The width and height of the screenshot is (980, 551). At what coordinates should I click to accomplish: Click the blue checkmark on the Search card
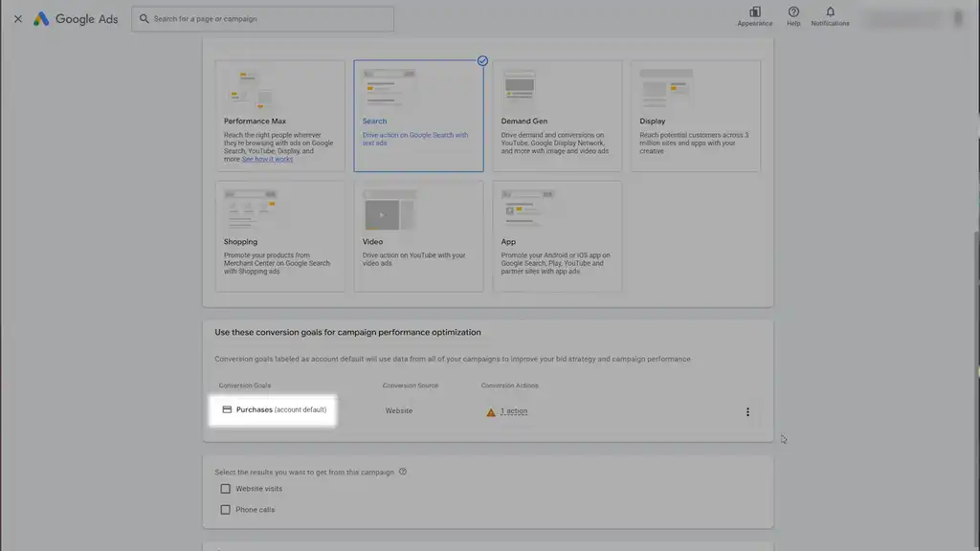(x=482, y=60)
